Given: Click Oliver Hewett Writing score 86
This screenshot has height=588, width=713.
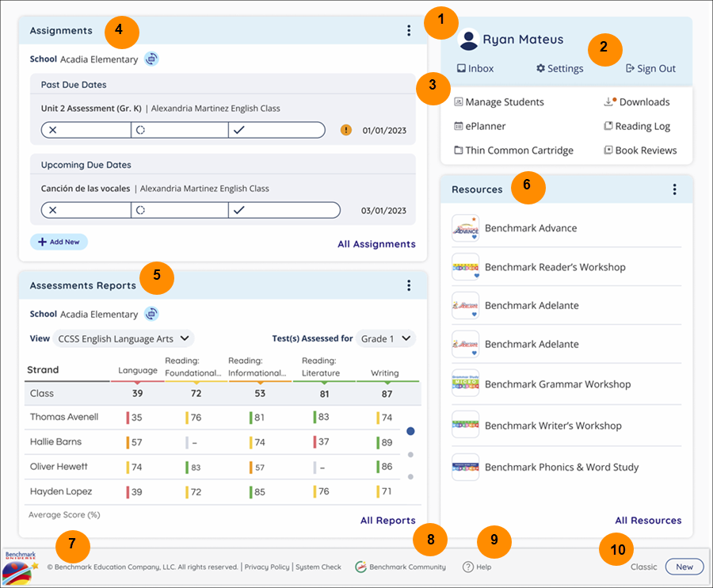Looking at the screenshot, I should [385, 467].
